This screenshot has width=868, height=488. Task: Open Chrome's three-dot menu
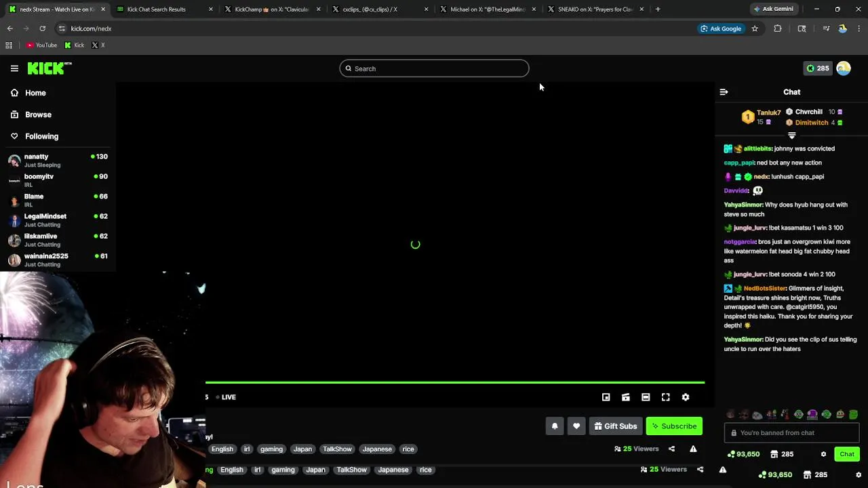coord(859,28)
